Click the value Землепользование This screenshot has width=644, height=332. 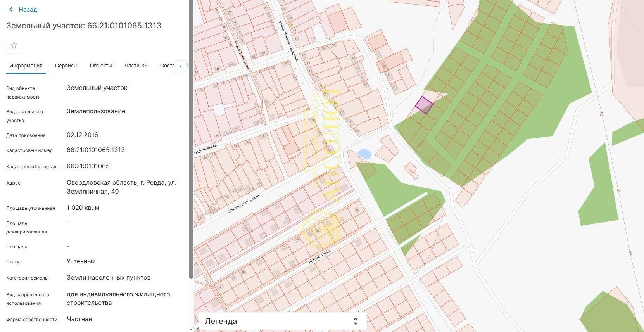tap(96, 111)
